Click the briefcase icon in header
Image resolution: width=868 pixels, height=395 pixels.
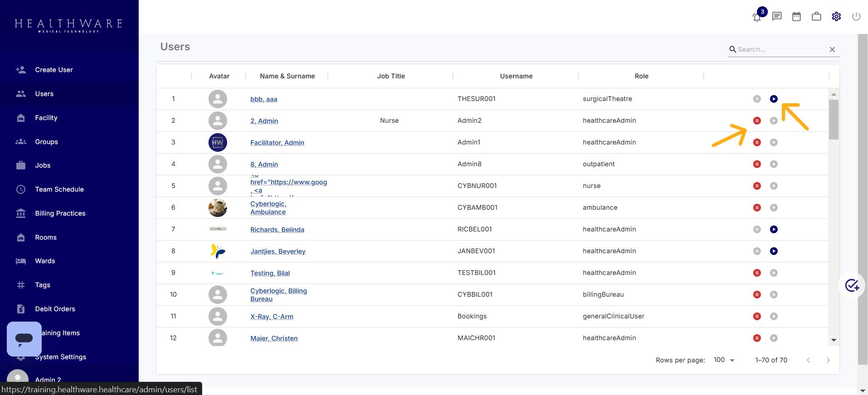tap(816, 17)
